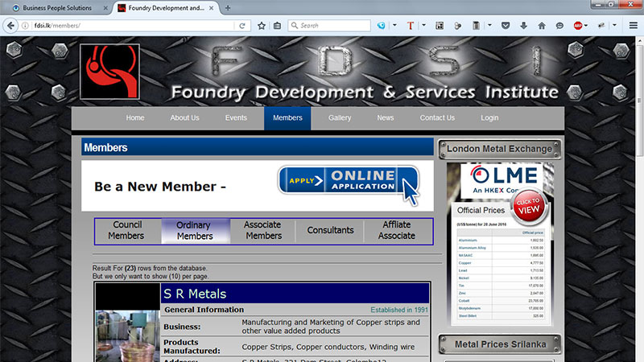Show downloads with the down arrow icon

click(x=524, y=26)
